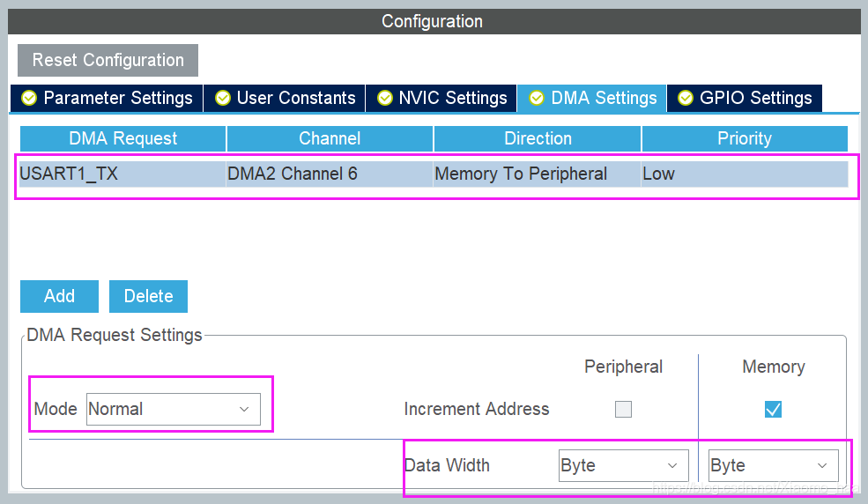Open the User Constants tab
This screenshot has width=868, height=504.
click(x=285, y=98)
